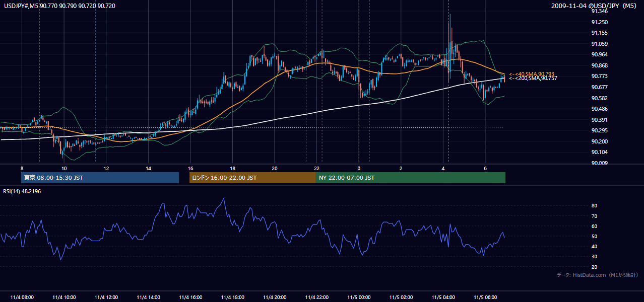Click price axis label 91.155

click(599, 33)
